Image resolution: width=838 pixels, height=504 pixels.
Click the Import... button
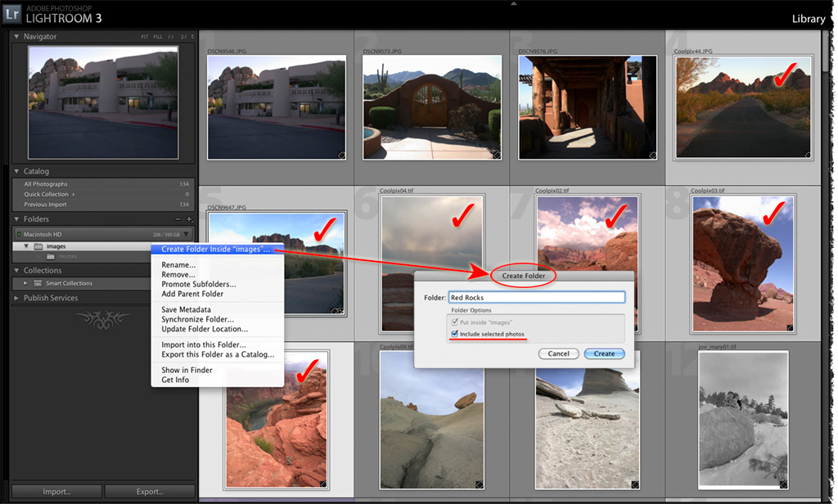pos(56,491)
